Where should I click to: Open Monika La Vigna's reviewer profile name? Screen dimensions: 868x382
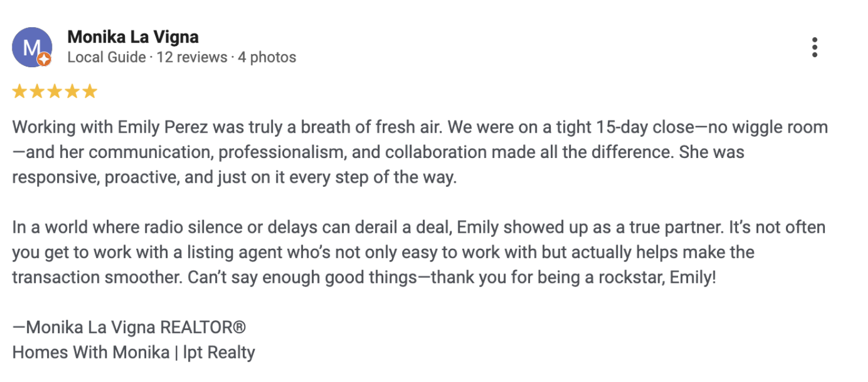[x=133, y=37]
